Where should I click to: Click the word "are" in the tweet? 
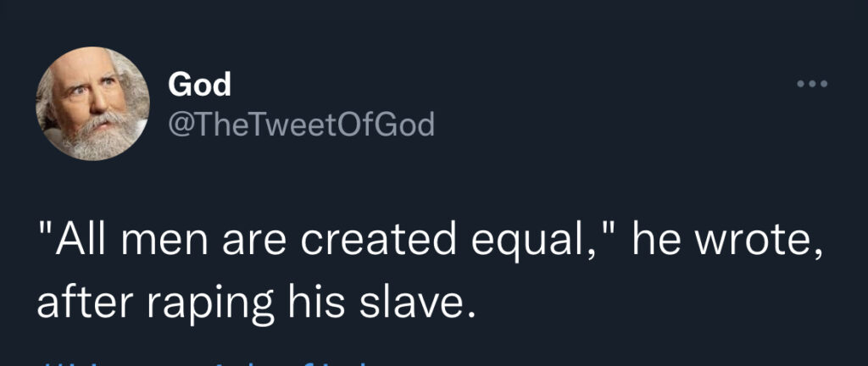[x=256, y=245]
